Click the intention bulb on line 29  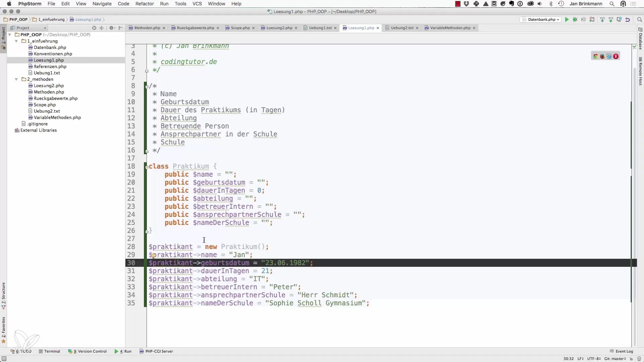click(x=153, y=256)
